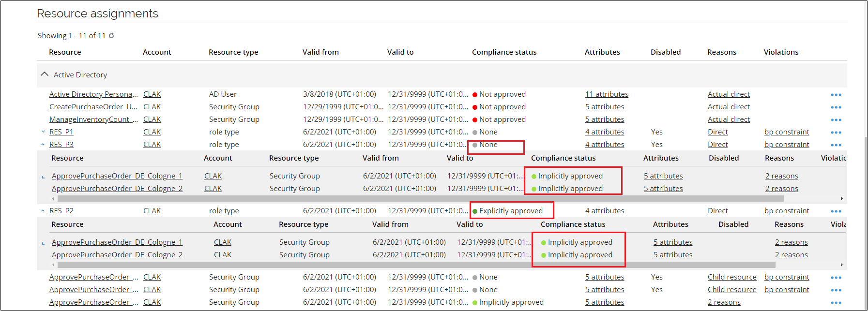Image resolution: width=868 pixels, height=311 pixels.
Task: Sort by Valid from column header
Action: click(x=320, y=52)
